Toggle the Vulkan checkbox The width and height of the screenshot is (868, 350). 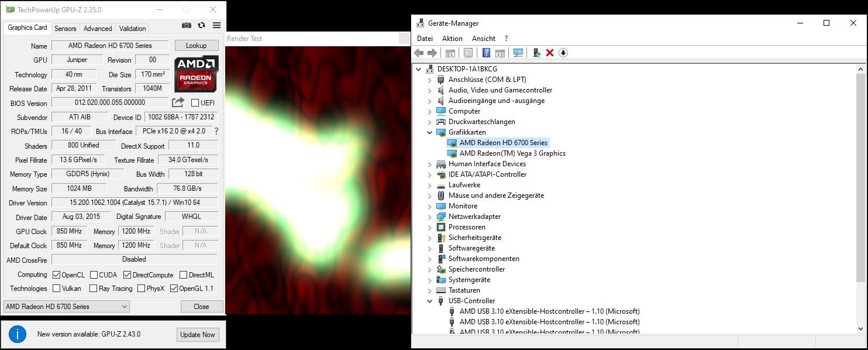pos(56,289)
